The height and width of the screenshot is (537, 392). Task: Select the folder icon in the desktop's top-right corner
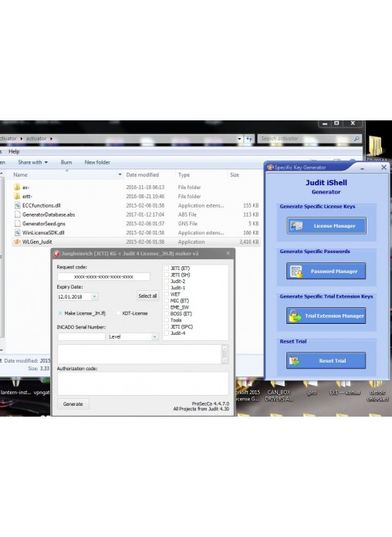pyautogui.click(x=377, y=146)
